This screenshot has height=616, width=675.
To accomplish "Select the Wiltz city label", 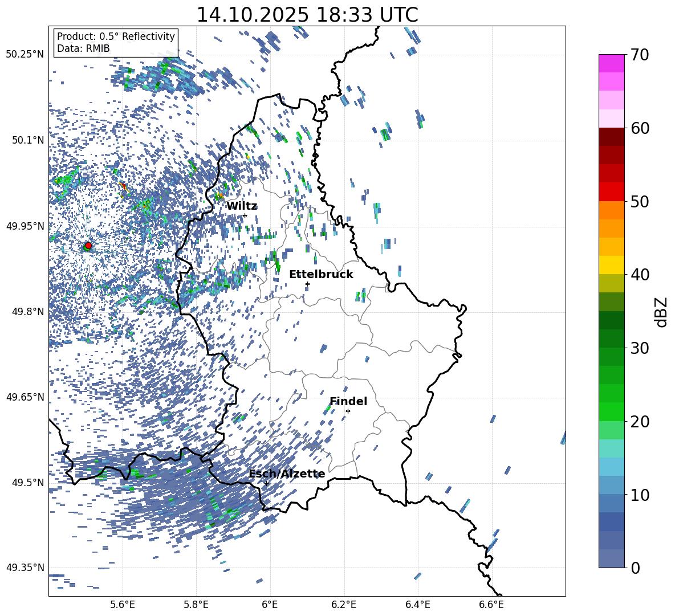I will coord(242,206).
